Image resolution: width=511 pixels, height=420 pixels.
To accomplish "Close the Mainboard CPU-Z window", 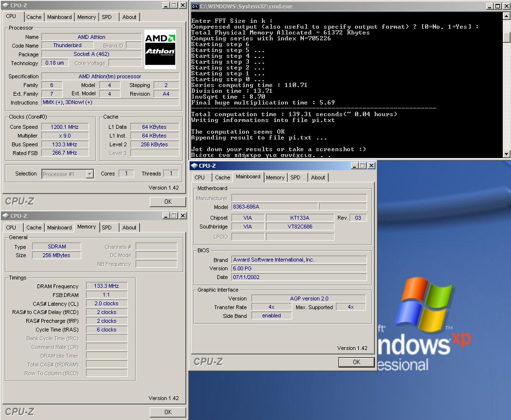I will (371, 166).
